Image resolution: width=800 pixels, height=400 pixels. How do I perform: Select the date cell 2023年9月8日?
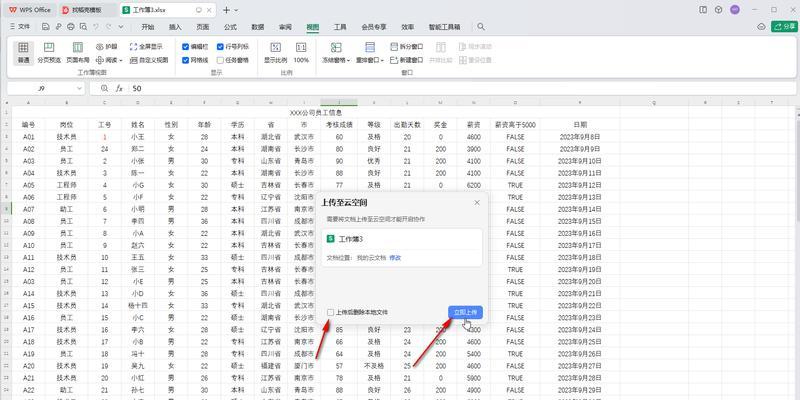580,137
